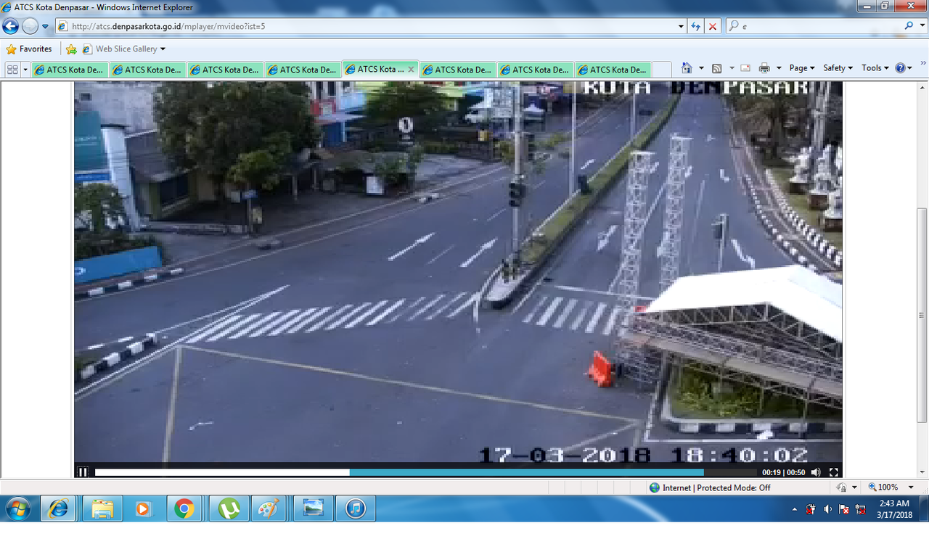Open Paint from the taskbar

(269, 509)
